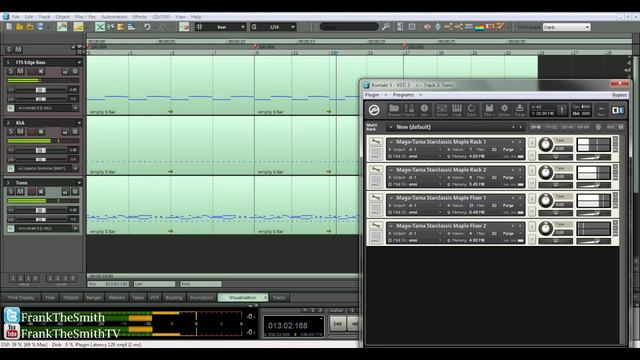Image resolution: width=640 pixels, height=360 pixels.
Task: Mute the Kick track
Action: 20,132
